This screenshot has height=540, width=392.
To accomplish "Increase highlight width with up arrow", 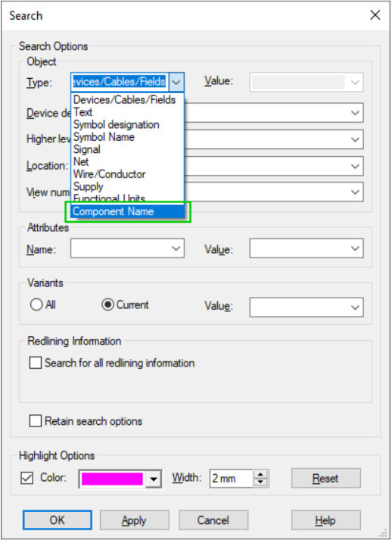I will click(260, 474).
